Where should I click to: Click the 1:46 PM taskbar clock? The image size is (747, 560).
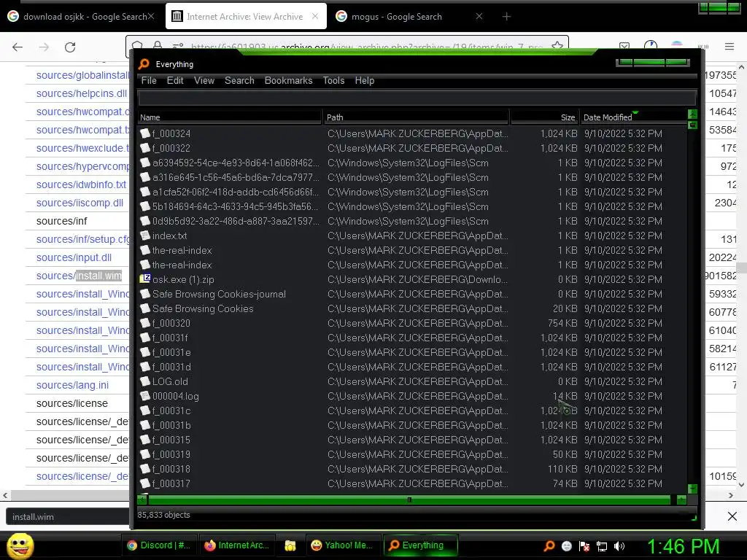683,546
